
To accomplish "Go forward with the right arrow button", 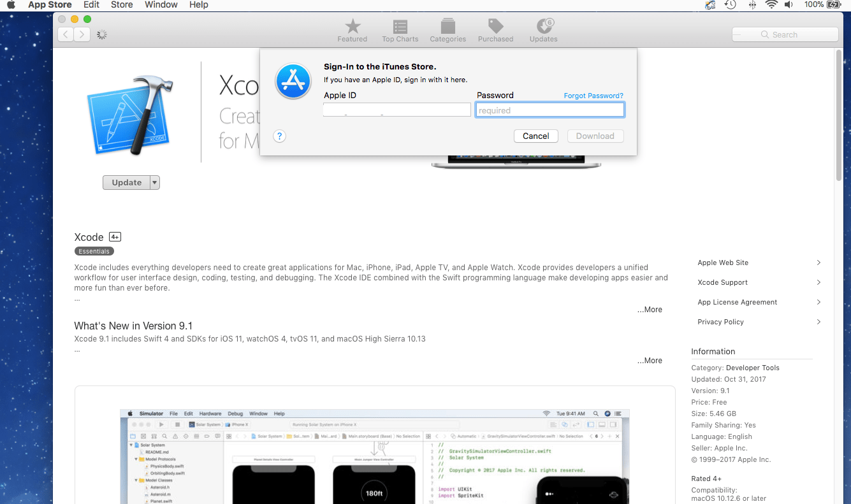I will click(82, 34).
